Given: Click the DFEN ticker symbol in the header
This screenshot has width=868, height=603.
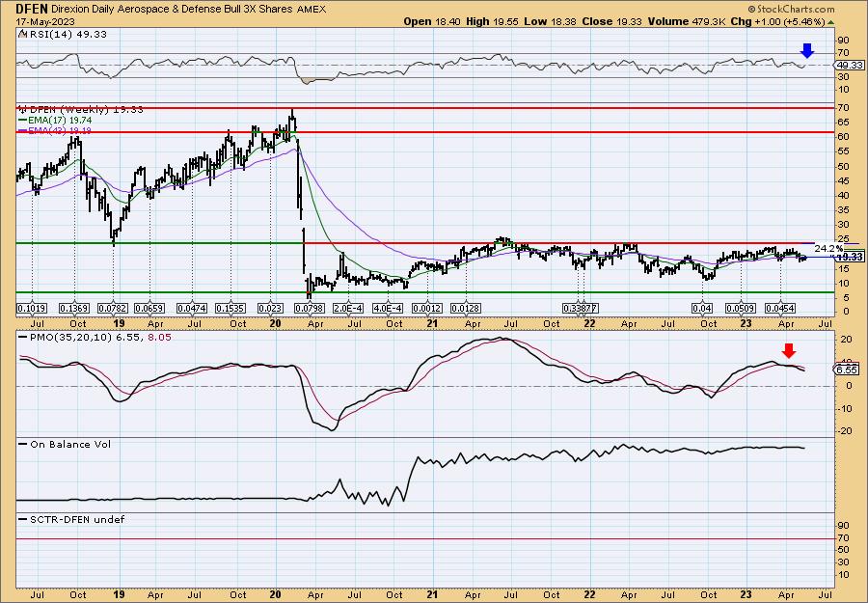Looking at the screenshot, I should 32,9.
